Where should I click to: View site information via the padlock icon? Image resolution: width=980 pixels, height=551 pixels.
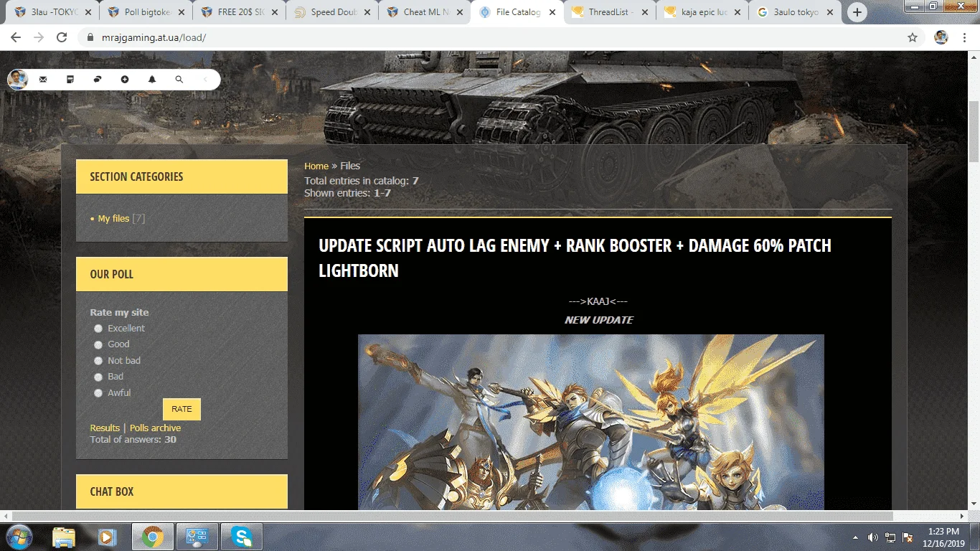click(x=90, y=37)
